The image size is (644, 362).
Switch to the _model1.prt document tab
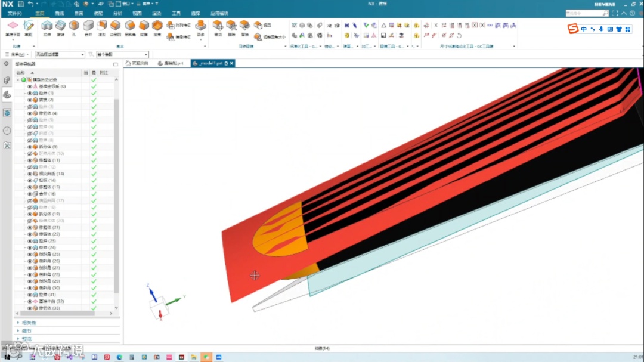pos(213,63)
